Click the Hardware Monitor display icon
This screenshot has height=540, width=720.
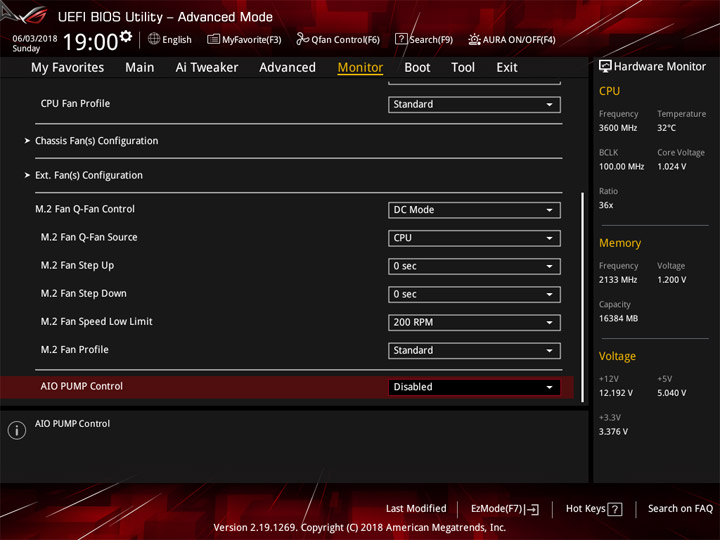click(x=605, y=66)
